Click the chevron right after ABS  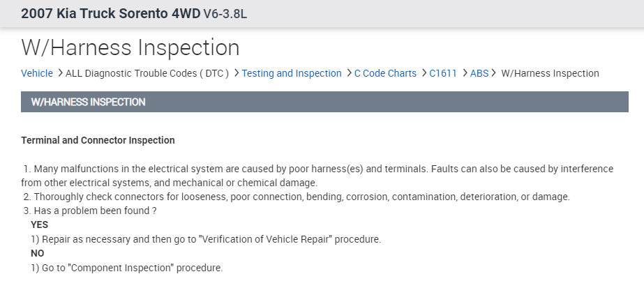tap(494, 73)
